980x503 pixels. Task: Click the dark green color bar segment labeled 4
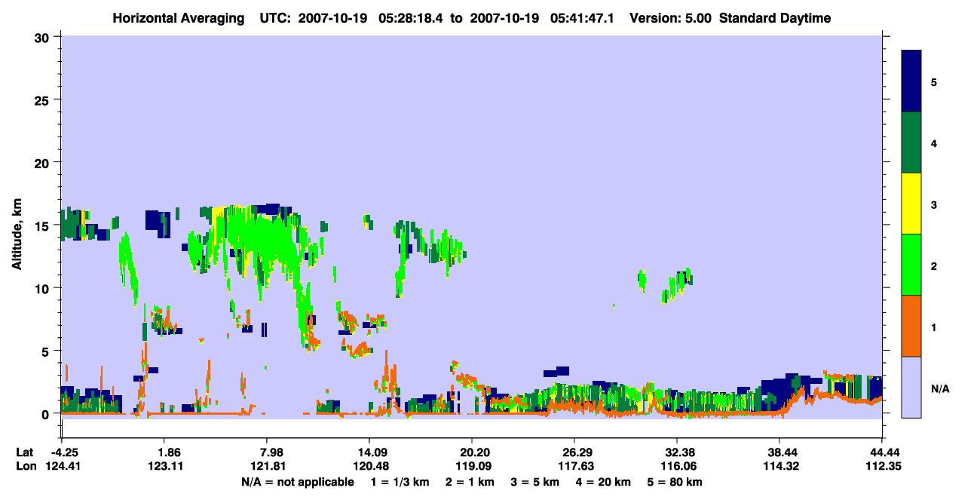(x=911, y=143)
